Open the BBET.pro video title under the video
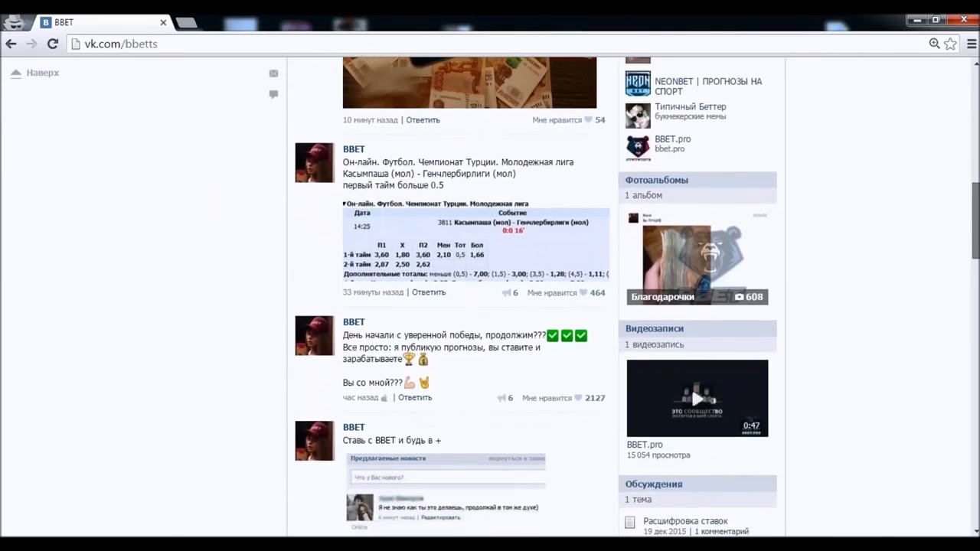980x551 pixels. click(x=645, y=445)
